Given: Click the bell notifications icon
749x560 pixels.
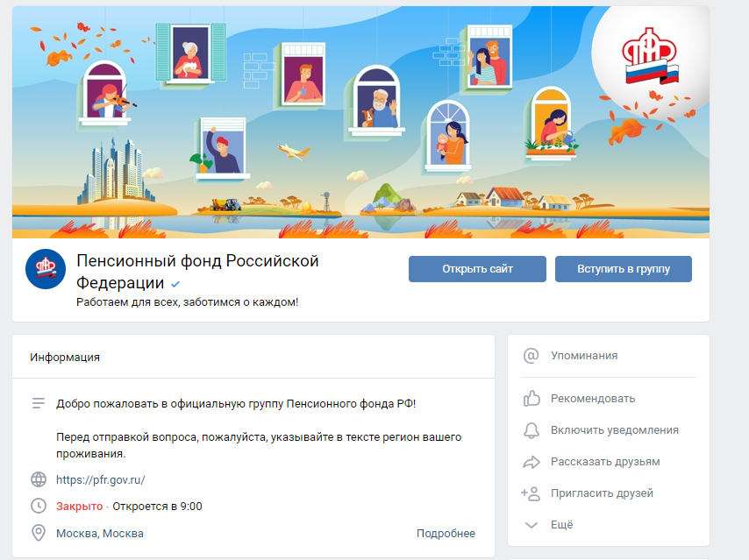Looking at the screenshot, I should coord(531,430).
